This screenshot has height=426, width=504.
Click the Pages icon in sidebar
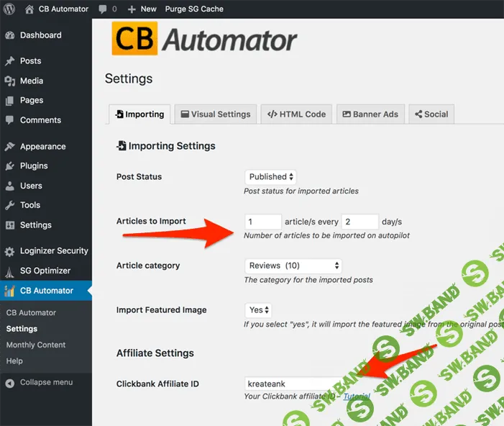pos(10,101)
